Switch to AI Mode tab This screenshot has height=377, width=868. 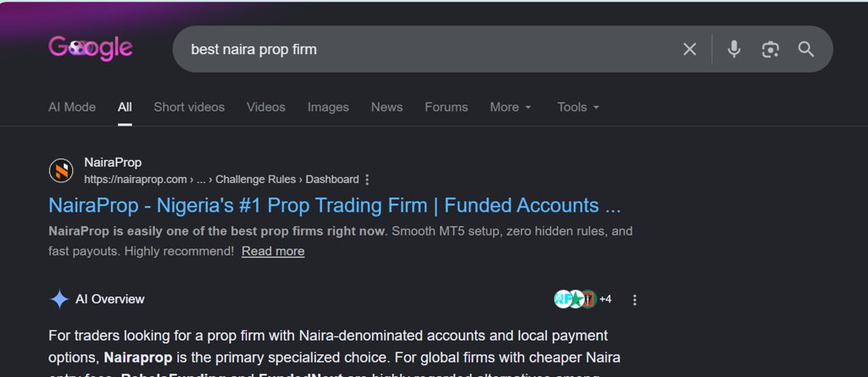pos(72,107)
